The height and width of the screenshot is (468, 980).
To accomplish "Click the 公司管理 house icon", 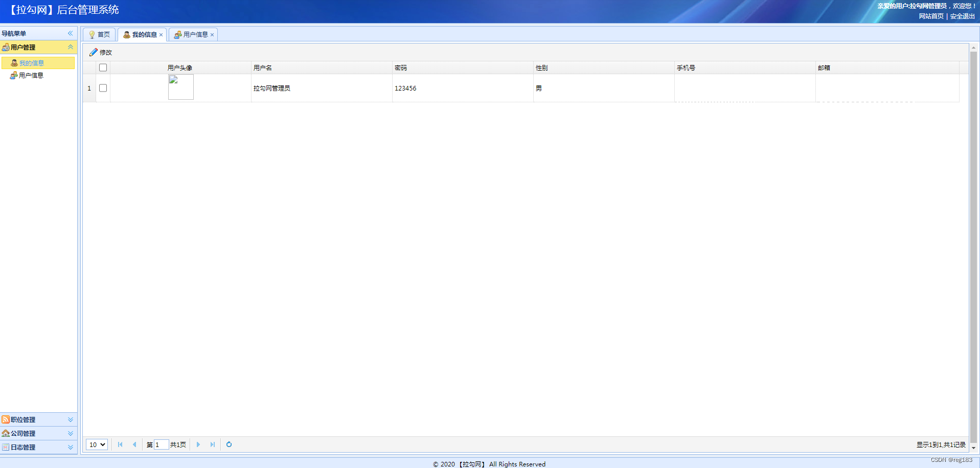I will pos(6,433).
